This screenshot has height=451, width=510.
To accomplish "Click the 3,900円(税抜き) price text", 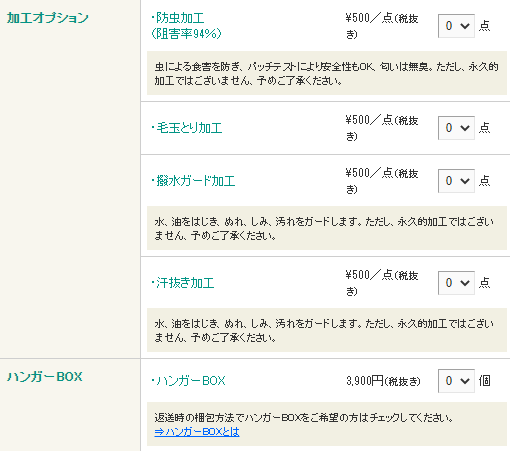I will click(x=383, y=381).
